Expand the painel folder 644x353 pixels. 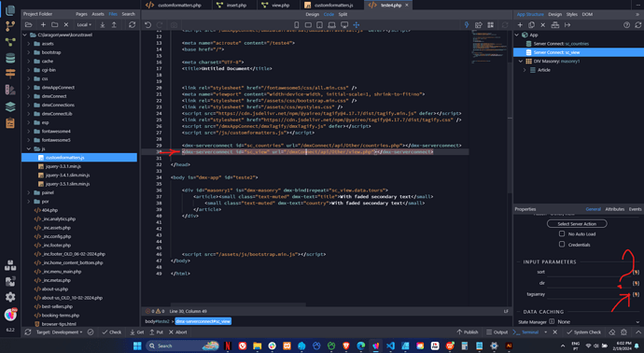[x=29, y=192]
